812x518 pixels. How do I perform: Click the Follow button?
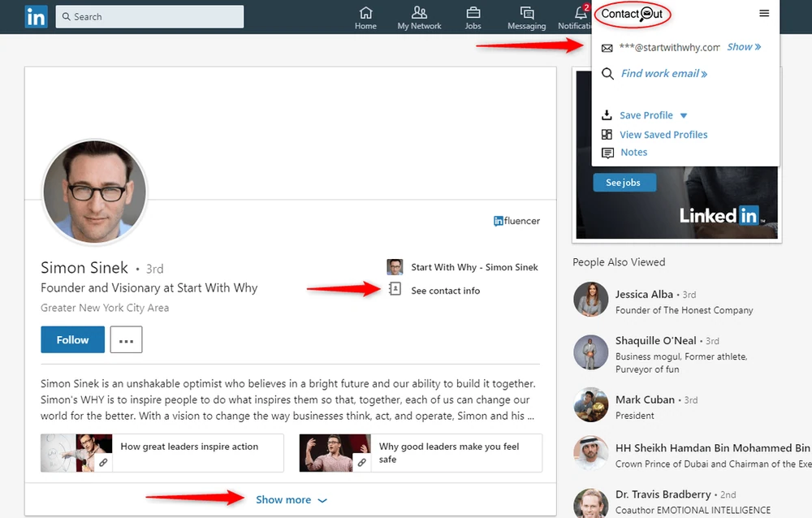pos(72,340)
